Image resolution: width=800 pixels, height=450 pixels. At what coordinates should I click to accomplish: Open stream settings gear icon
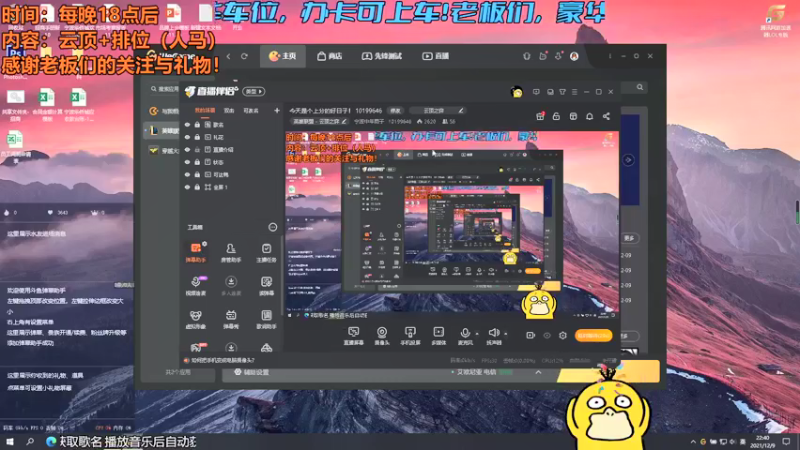pos(563,335)
